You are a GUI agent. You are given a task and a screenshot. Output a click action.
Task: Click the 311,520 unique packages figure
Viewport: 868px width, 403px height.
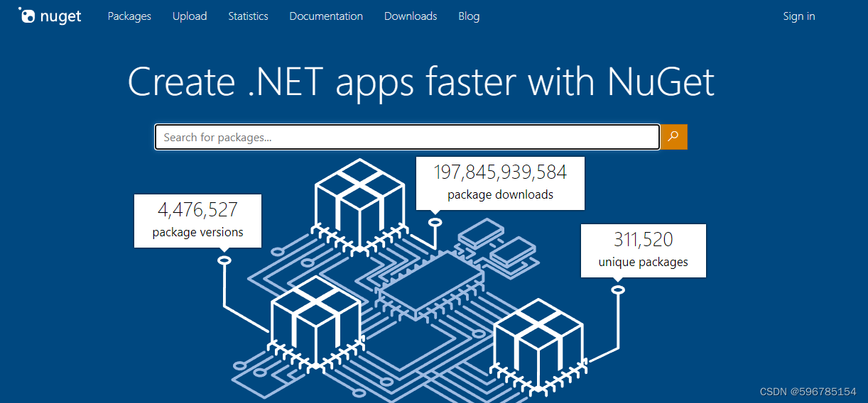click(644, 239)
